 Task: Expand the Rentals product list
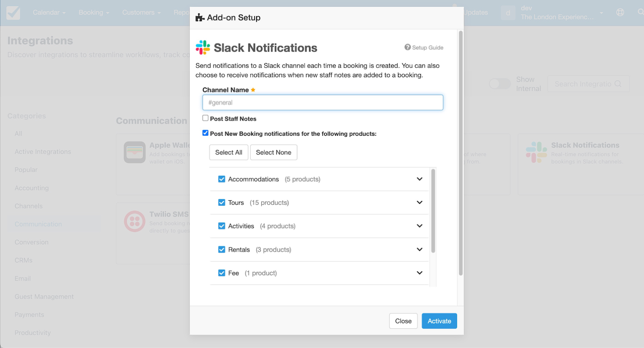419,250
